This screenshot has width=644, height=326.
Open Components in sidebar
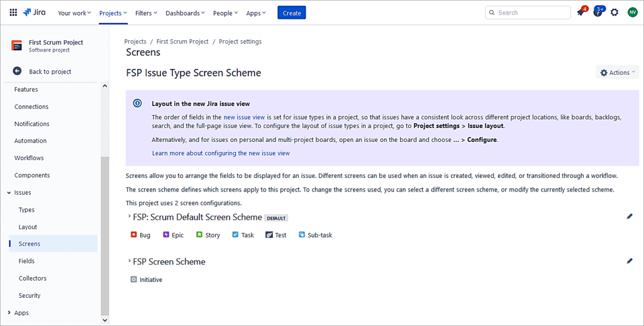coord(32,175)
